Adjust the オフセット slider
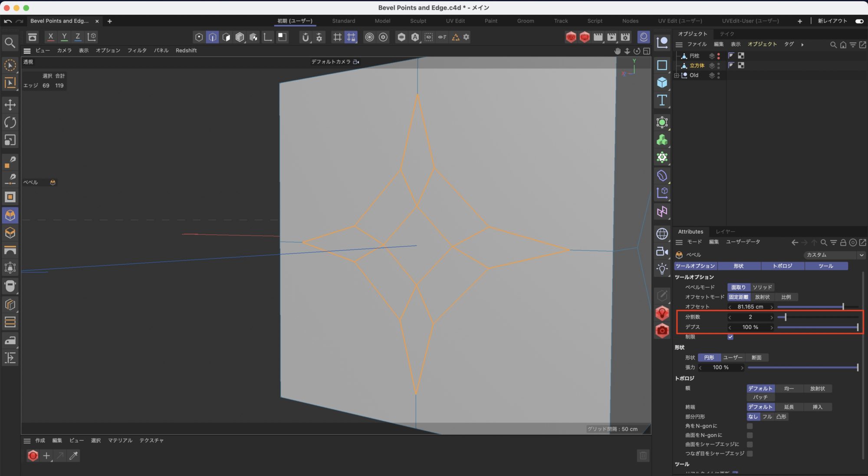Viewport: 868px width, 476px height. tap(843, 307)
